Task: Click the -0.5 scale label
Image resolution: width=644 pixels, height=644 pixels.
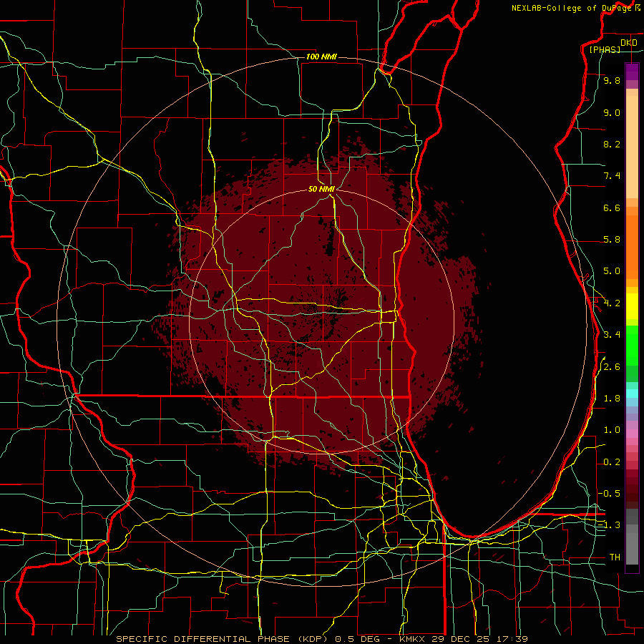Action: [x=609, y=493]
